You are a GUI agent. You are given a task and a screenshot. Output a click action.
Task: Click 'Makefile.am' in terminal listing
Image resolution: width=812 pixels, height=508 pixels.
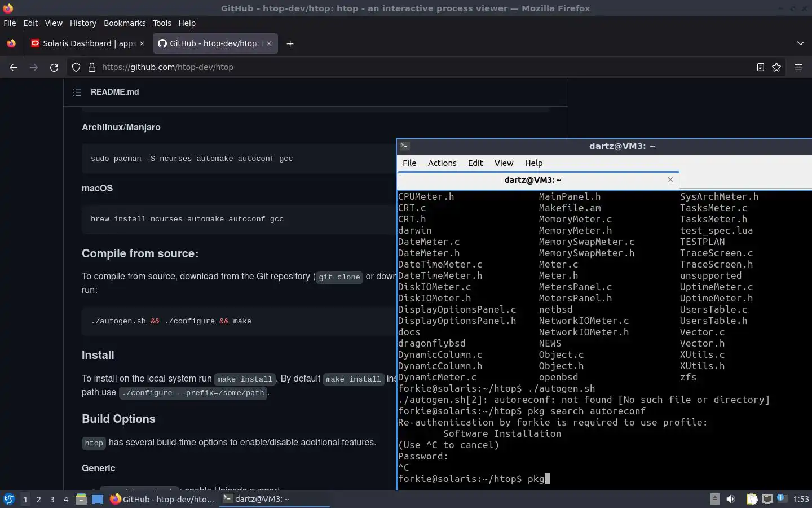(x=570, y=208)
